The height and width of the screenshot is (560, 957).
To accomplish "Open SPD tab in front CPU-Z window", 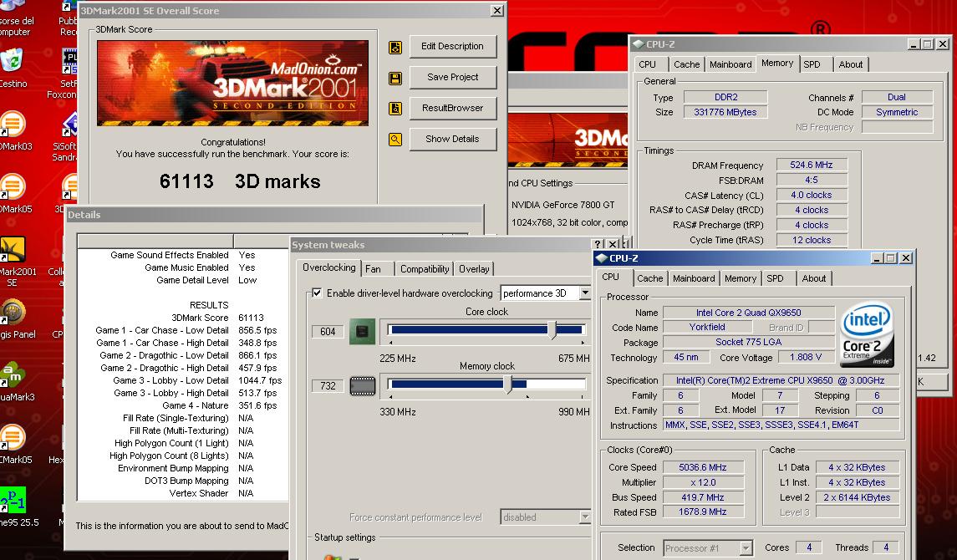I will 775,278.
